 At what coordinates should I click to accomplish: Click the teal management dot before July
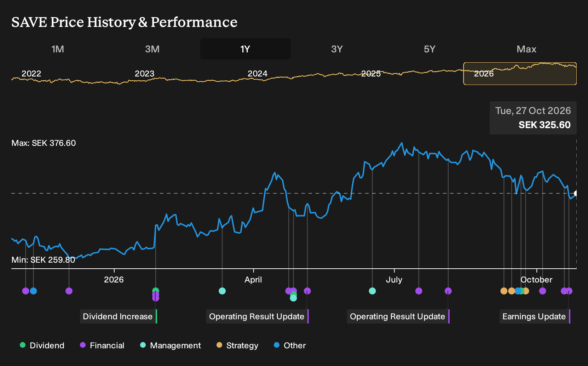pyautogui.click(x=372, y=291)
